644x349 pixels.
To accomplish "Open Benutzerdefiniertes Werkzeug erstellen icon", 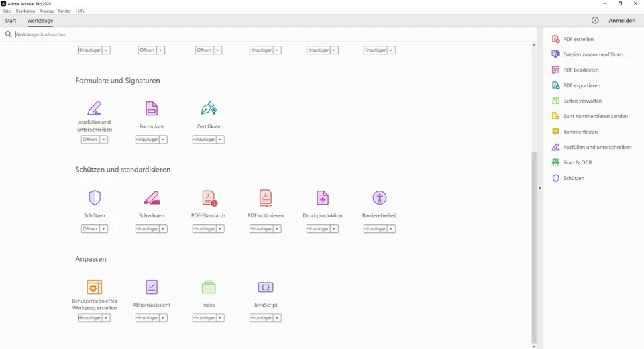I will click(x=95, y=287).
